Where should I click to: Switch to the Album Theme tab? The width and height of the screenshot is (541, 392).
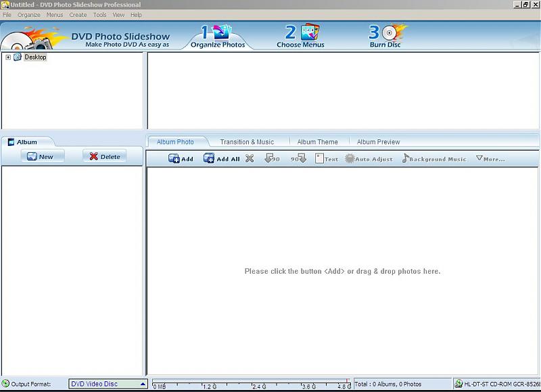click(317, 142)
